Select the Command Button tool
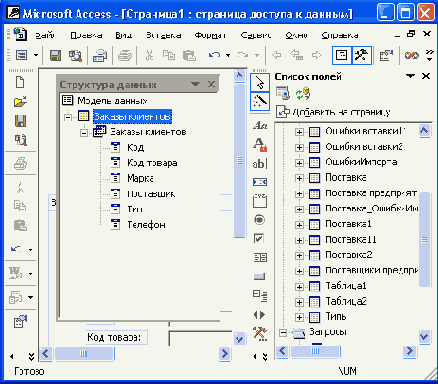 [259, 276]
